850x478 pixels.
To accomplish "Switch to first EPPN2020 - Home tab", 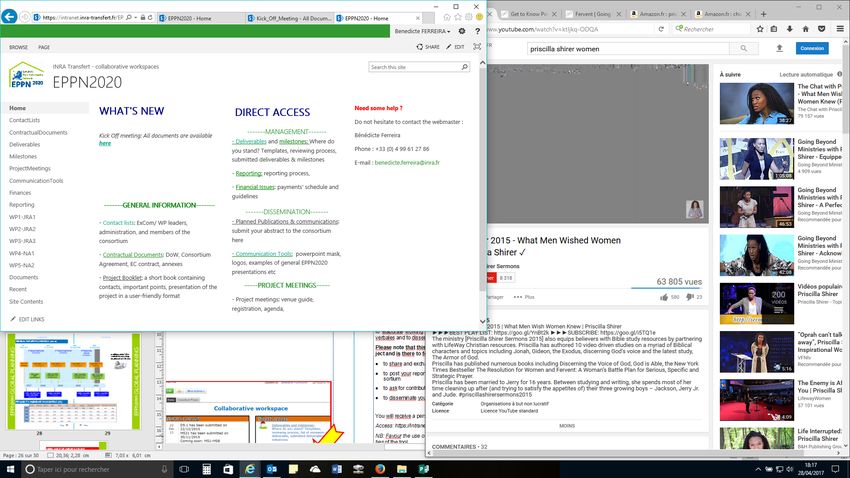I will tap(201, 18).
